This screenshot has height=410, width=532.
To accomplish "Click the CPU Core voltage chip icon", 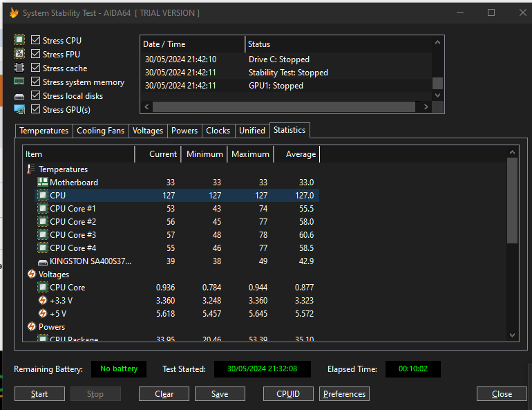I will coord(43,287).
